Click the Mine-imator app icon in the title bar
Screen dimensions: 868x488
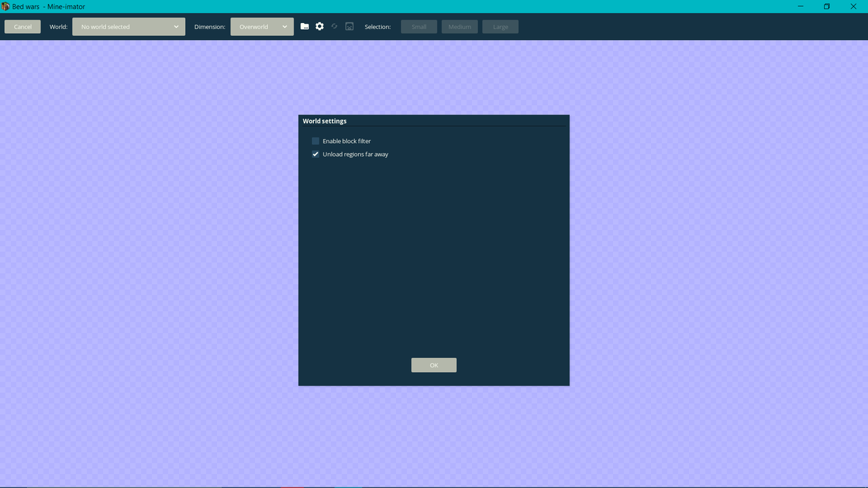pos(6,6)
